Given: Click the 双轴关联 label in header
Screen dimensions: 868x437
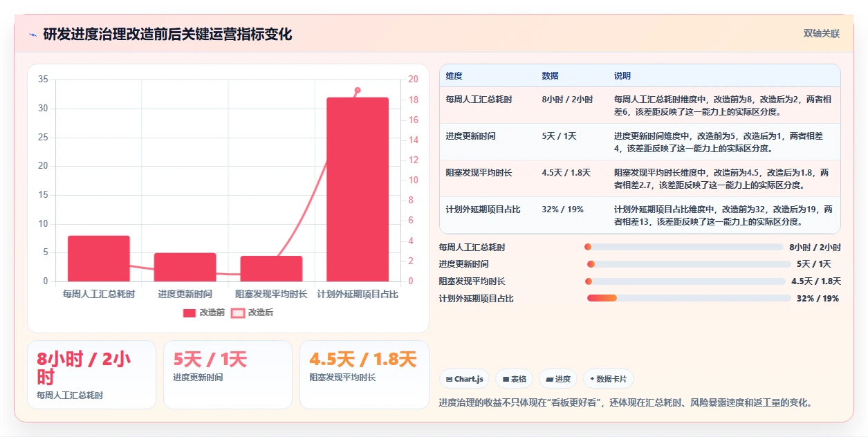Looking at the screenshot, I should coord(822,33).
